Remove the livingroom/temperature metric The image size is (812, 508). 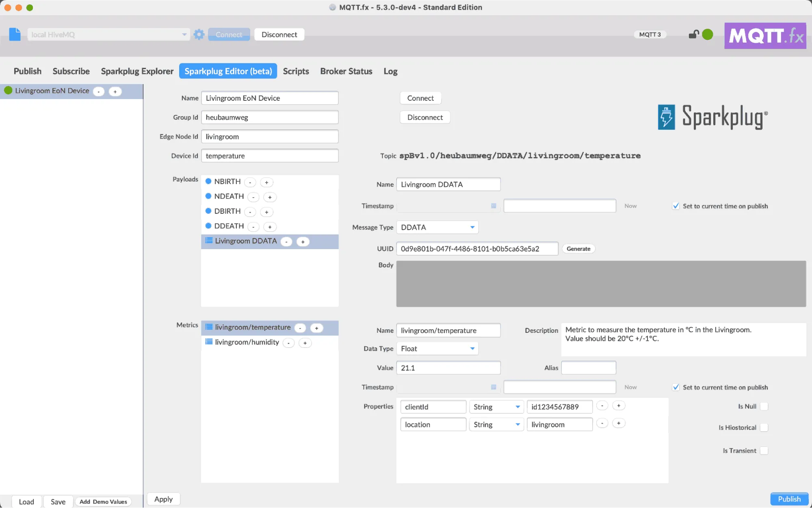[x=300, y=328]
